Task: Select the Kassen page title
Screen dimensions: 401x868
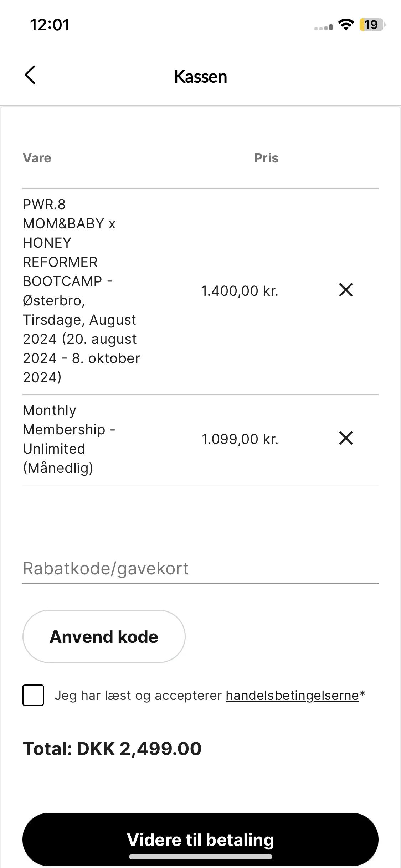Action: pos(200,77)
